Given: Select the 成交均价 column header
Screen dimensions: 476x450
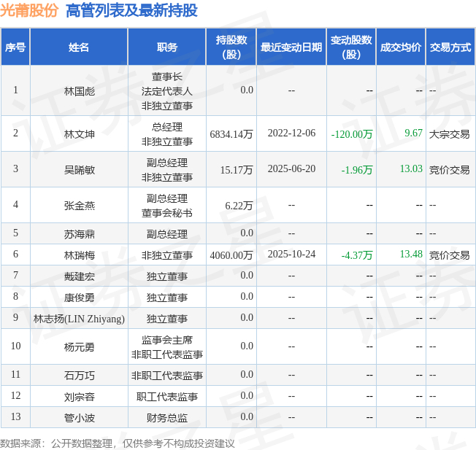Looking at the screenshot, I should pos(401,47).
